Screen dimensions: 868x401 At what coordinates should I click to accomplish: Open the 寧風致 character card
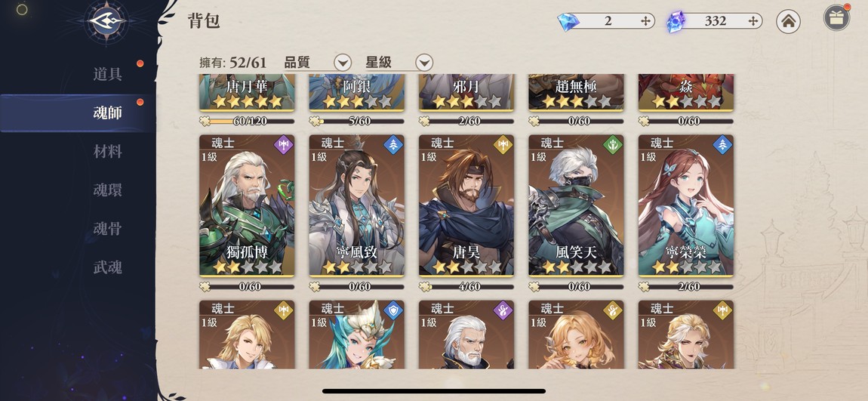coord(356,205)
